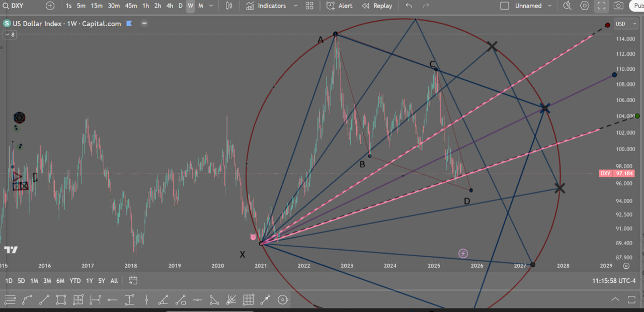Image resolution: width=644 pixels, height=312 pixels.
Task: Click the layout grid icon in top toolbar
Action: coord(309,6)
